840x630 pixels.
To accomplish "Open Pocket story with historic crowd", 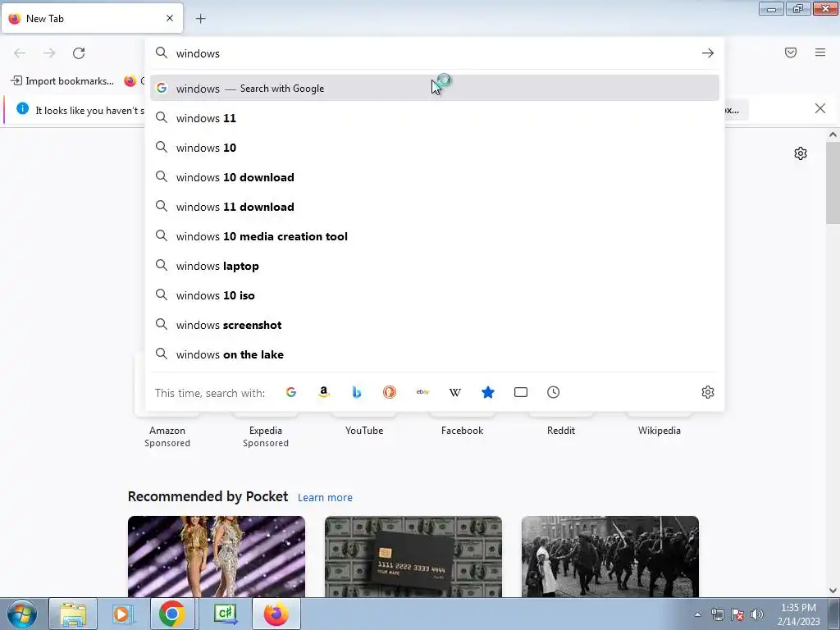I will coord(610,557).
